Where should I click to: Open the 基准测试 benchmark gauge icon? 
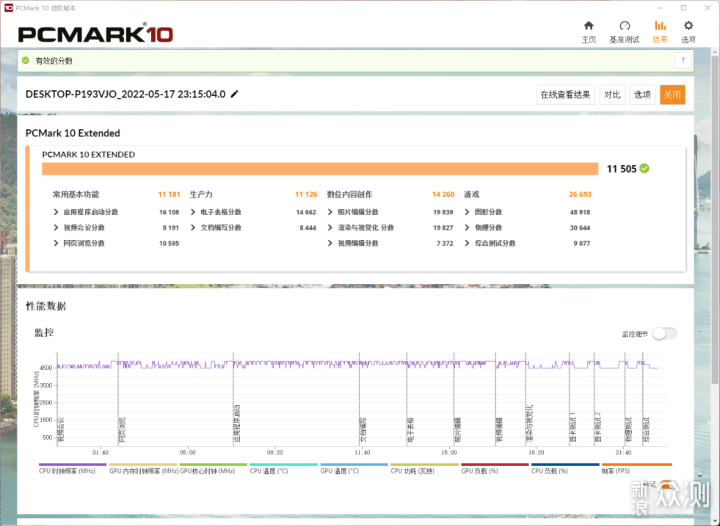[x=624, y=26]
